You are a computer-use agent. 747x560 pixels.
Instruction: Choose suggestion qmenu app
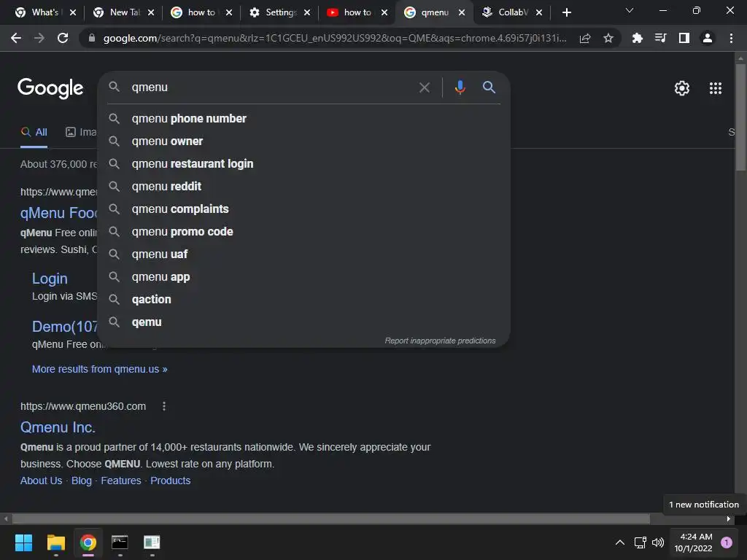point(304,276)
